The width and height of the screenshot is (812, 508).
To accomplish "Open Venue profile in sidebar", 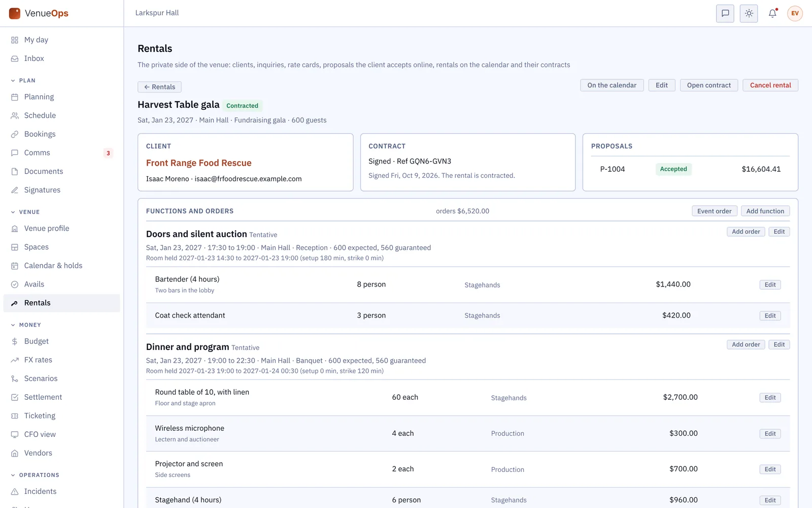I will pyautogui.click(x=61, y=229).
